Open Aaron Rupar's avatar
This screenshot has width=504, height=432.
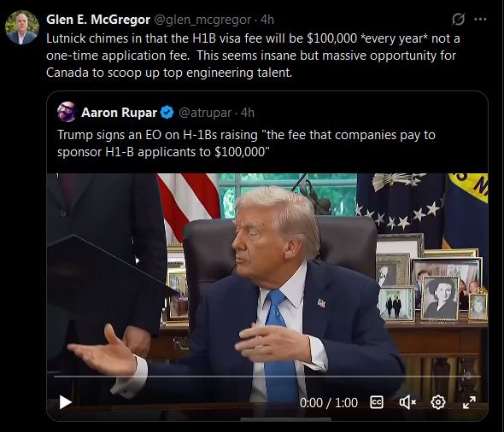pos(67,112)
